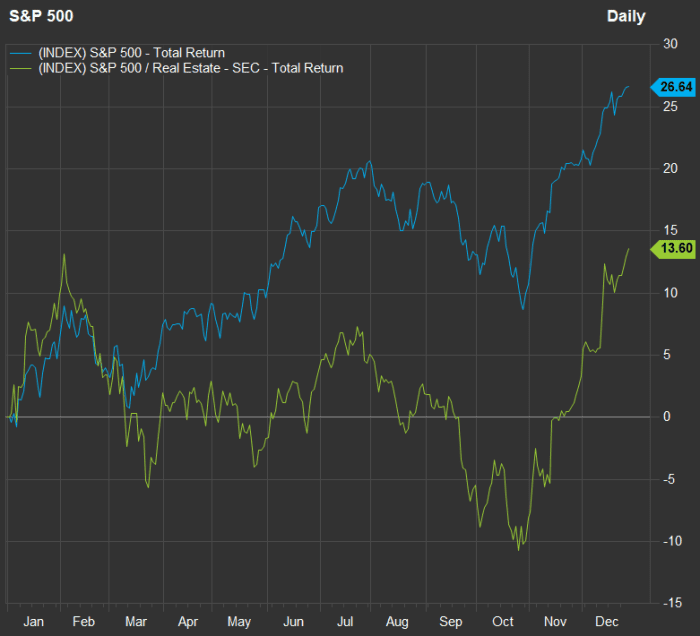Click the blue legend line for S&P 500
700x636 pixels.
pyautogui.click(x=21, y=54)
